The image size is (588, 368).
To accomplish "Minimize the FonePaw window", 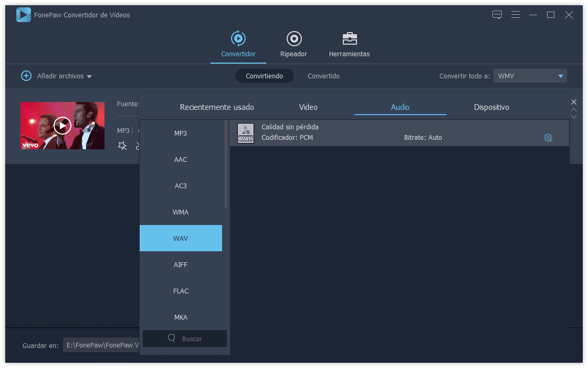I will click(x=533, y=15).
